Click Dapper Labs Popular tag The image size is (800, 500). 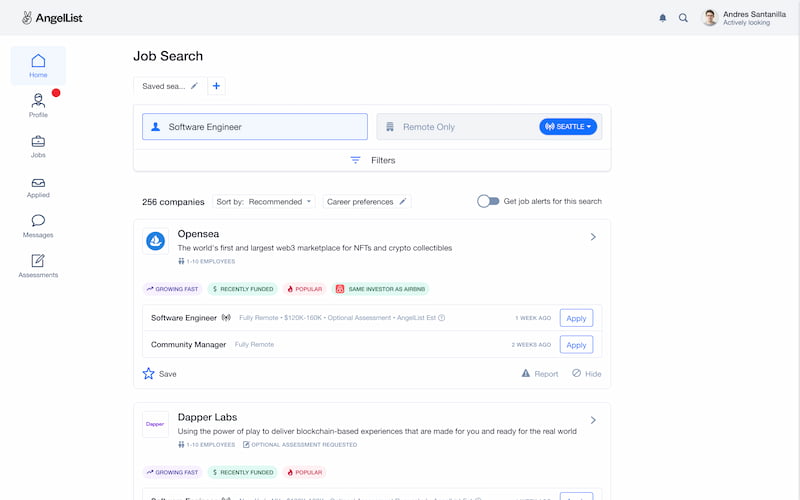click(x=305, y=472)
